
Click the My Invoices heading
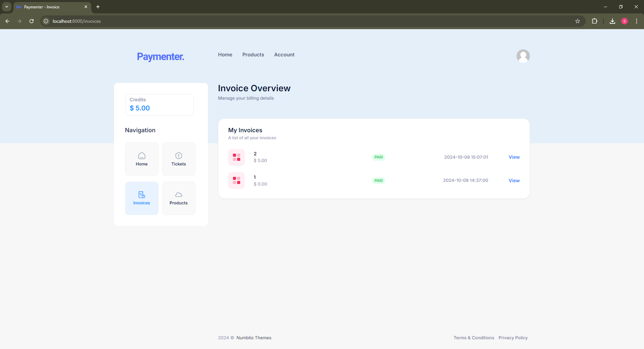tap(245, 130)
